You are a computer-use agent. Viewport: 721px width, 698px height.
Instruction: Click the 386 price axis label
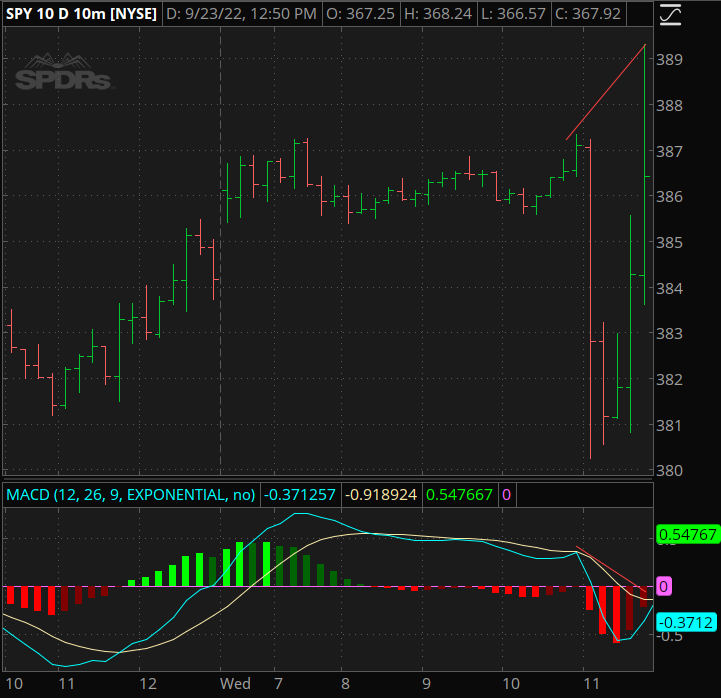tap(669, 197)
